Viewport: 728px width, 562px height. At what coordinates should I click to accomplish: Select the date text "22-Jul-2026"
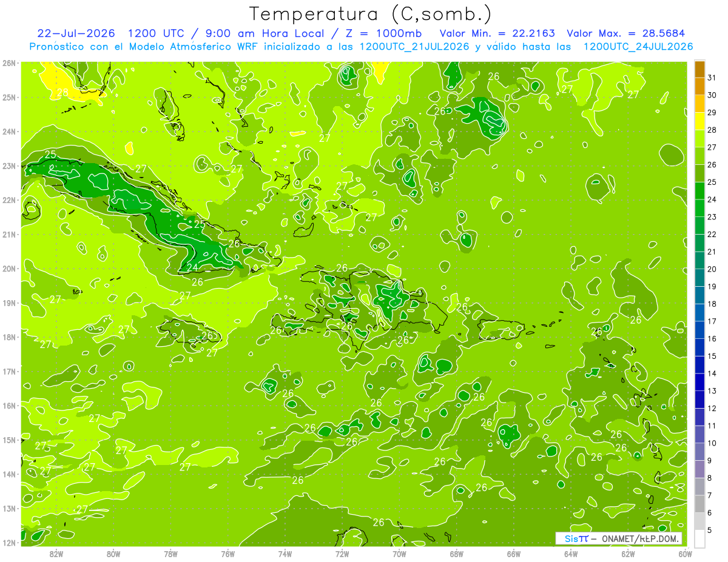76,33
